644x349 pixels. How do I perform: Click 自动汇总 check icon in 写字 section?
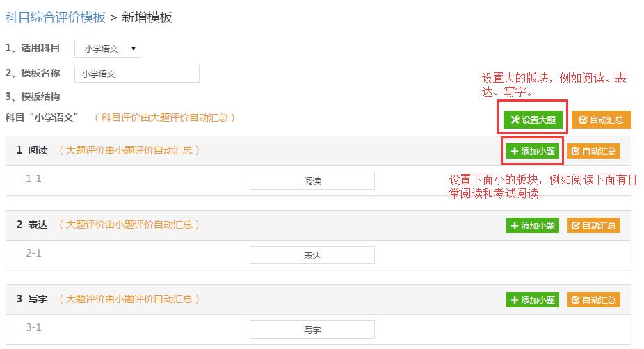575,300
